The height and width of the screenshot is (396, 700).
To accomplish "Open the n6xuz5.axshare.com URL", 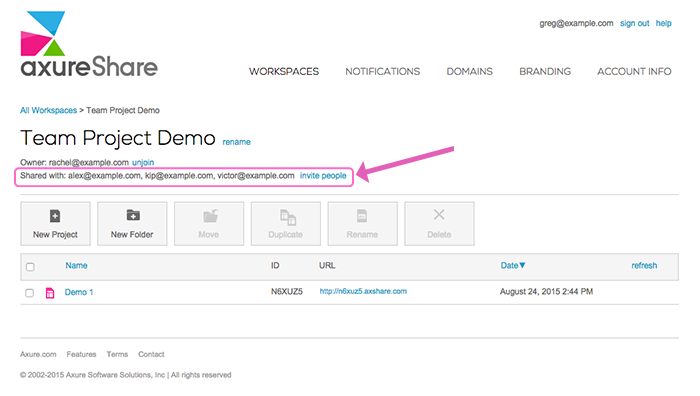I will [x=363, y=291].
